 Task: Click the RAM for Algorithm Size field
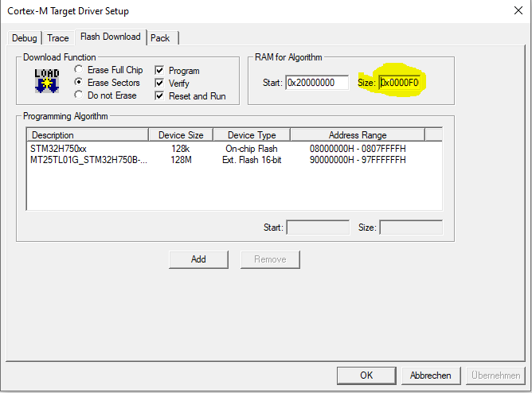click(400, 83)
